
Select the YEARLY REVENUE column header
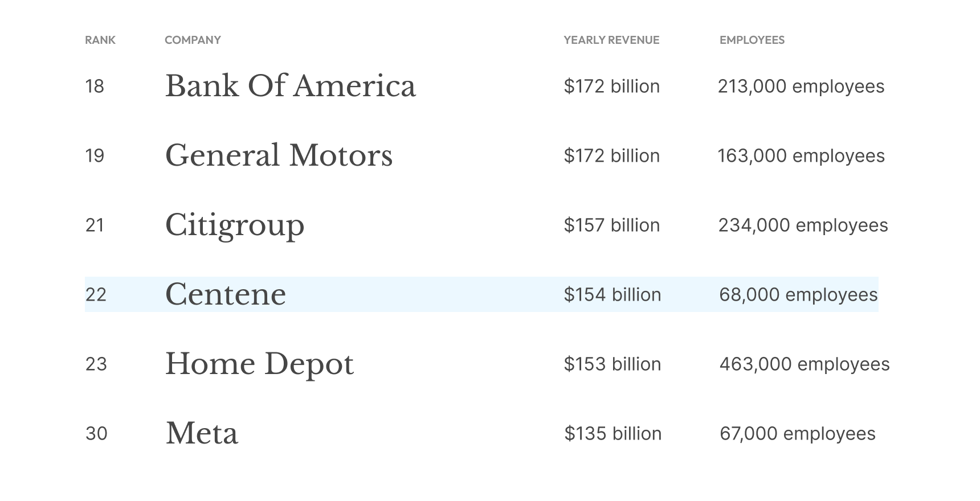(611, 40)
